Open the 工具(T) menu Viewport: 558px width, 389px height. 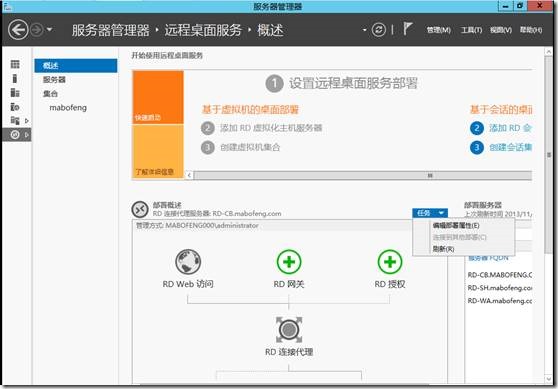pos(471,30)
